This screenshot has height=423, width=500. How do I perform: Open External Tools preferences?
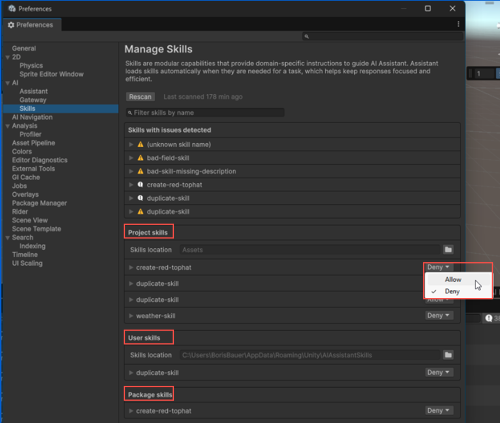33,169
